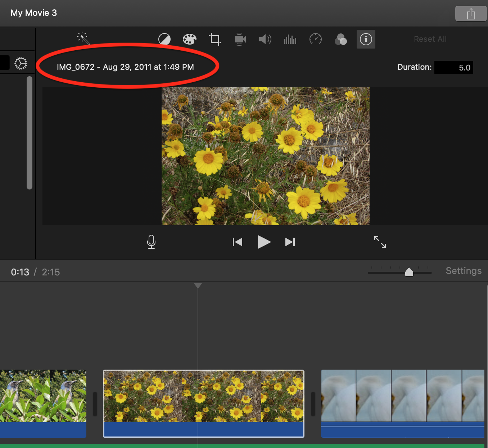The height and width of the screenshot is (448, 488).
Task: Select the cropping tool
Action: coord(215,39)
